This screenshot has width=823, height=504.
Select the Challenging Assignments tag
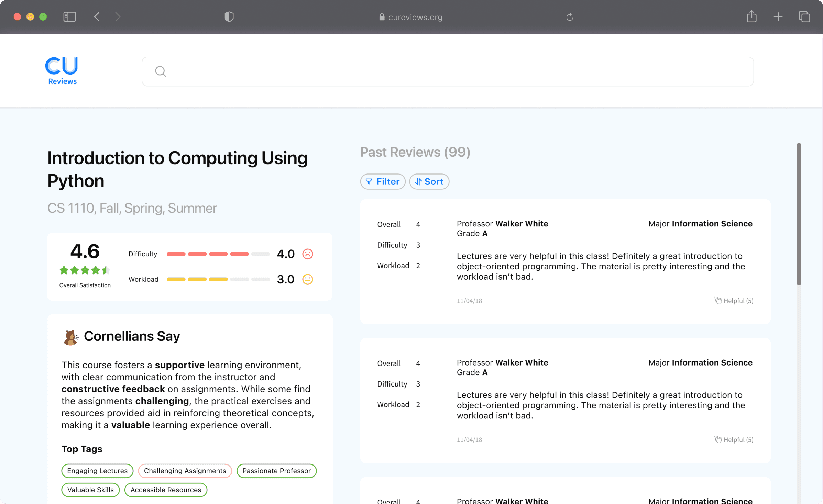pyautogui.click(x=185, y=471)
